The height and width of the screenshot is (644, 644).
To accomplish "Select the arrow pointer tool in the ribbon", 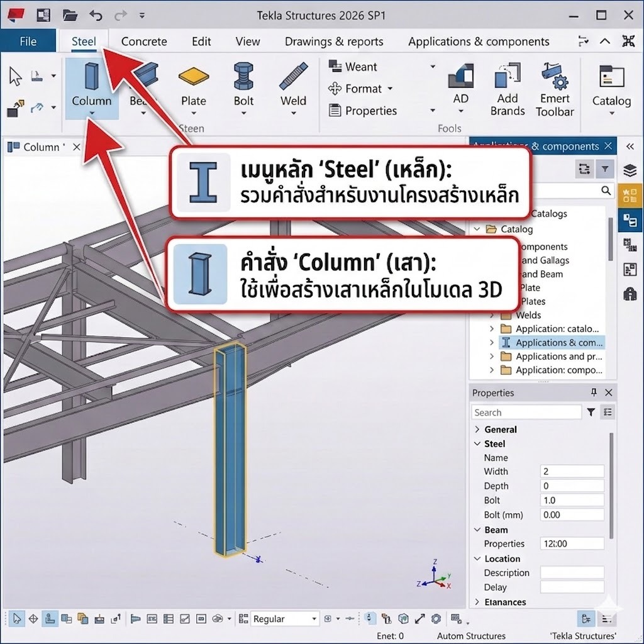I will point(15,77).
